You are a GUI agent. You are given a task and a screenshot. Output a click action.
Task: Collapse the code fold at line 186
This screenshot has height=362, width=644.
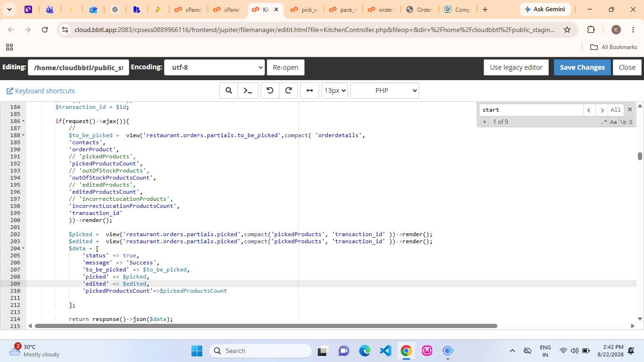[x=24, y=121]
